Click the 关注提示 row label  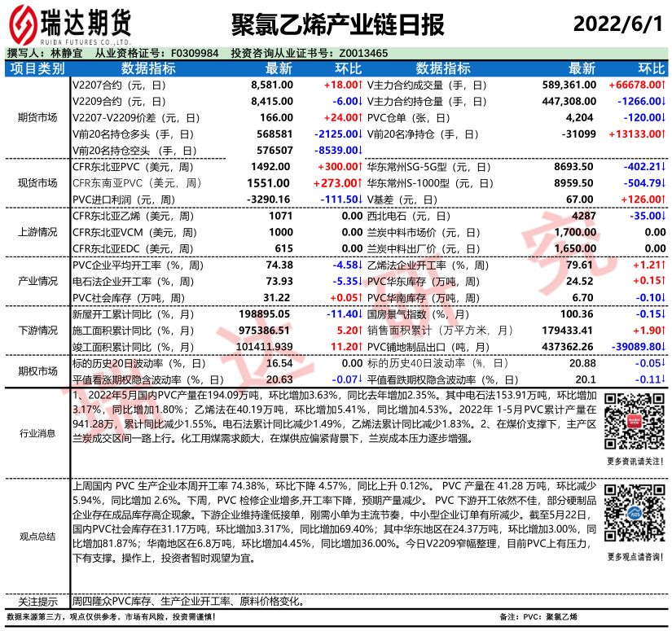pos(37,602)
